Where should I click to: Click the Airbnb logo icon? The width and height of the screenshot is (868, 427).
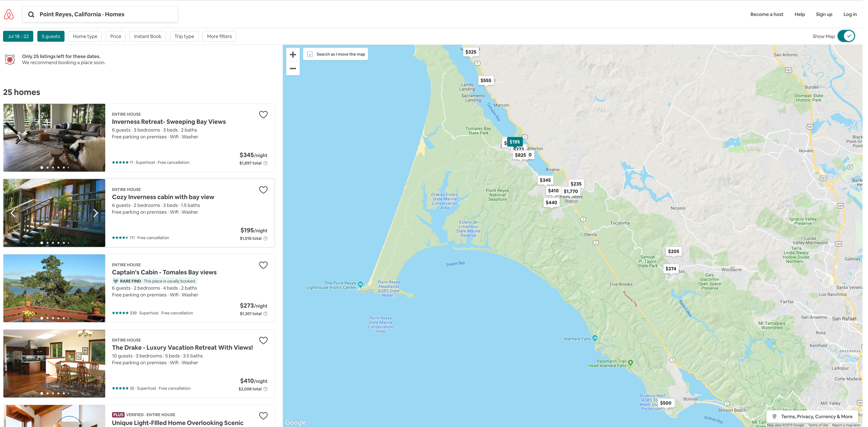pyautogui.click(x=9, y=14)
